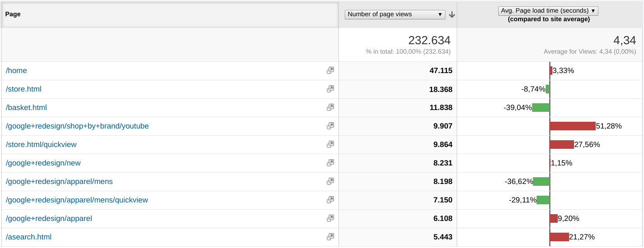Click the Page column header
The width and height of the screenshot is (644, 248).
13,14
